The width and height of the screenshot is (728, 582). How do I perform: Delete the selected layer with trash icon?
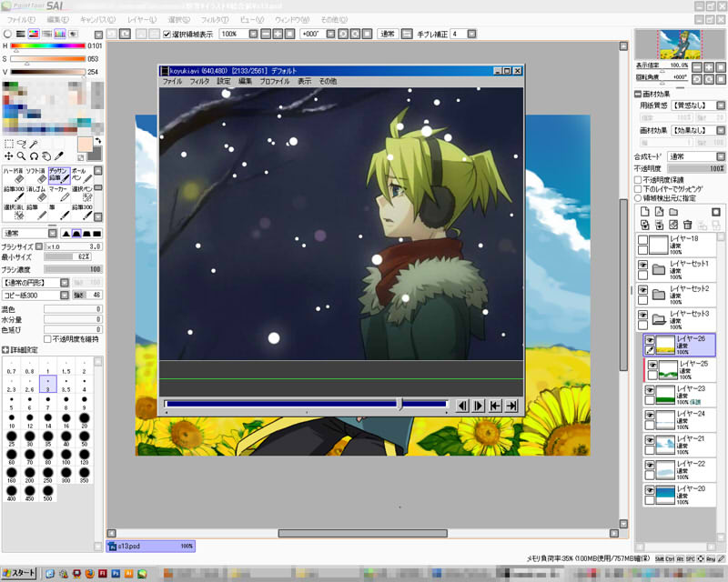pyautogui.click(x=688, y=226)
